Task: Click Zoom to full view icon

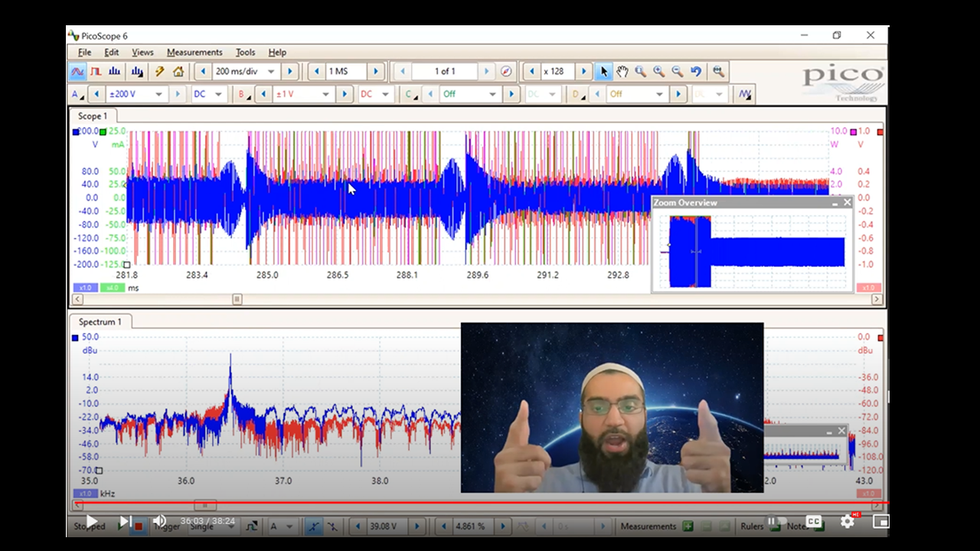Action: pyautogui.click(x=718, y=71)
